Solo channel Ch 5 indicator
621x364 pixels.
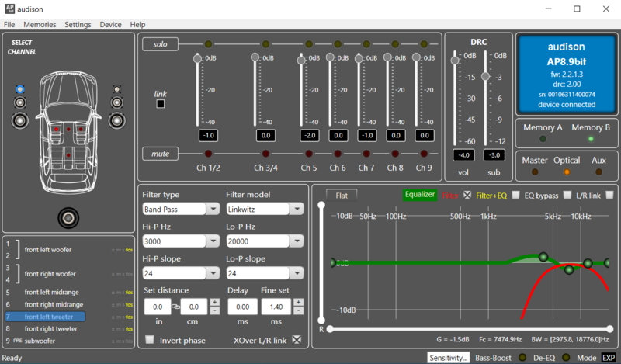click(x=309, y=44)
